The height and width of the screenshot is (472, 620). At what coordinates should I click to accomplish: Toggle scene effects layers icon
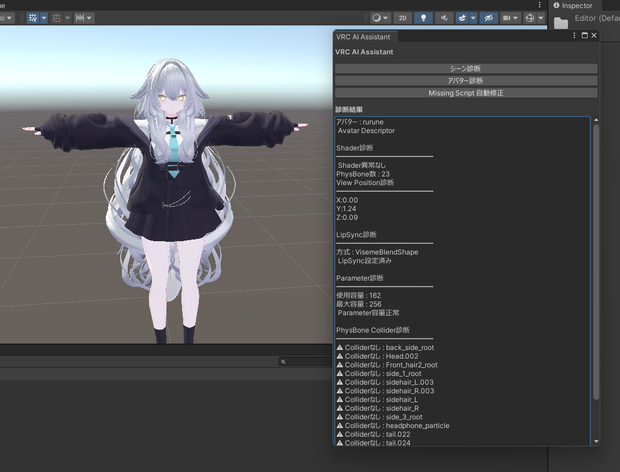tap(462, 18)
